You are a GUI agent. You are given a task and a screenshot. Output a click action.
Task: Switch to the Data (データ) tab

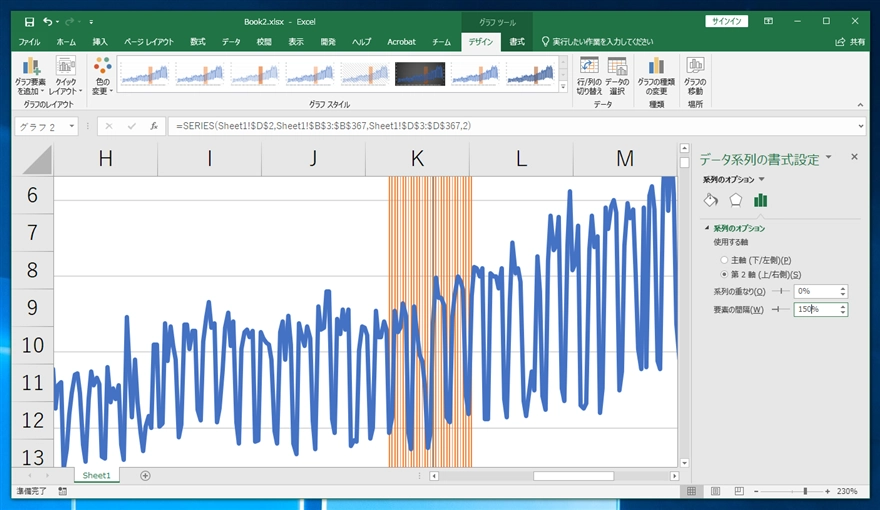(x=231, y=42)
